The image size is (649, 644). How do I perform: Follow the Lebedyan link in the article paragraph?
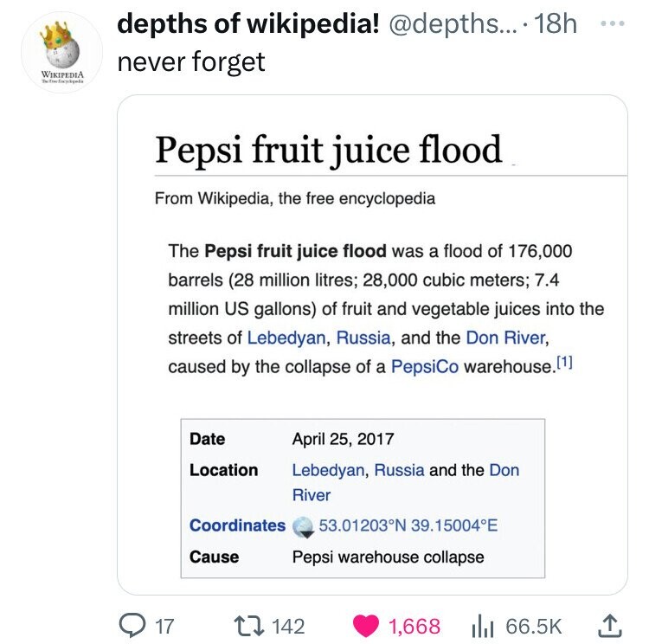pyautogui.click(x=286, y=337)
